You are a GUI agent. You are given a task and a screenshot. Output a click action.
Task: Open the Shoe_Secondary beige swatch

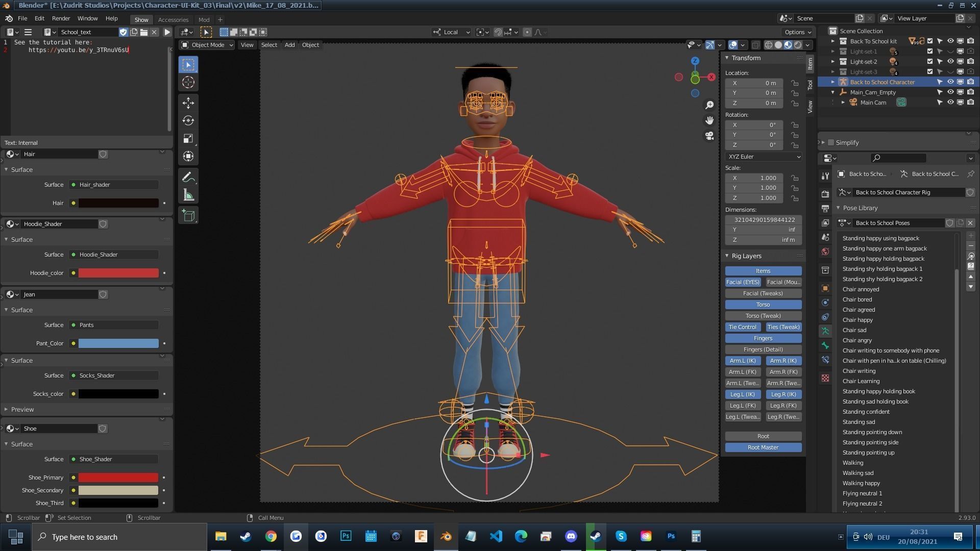point(118,490)
